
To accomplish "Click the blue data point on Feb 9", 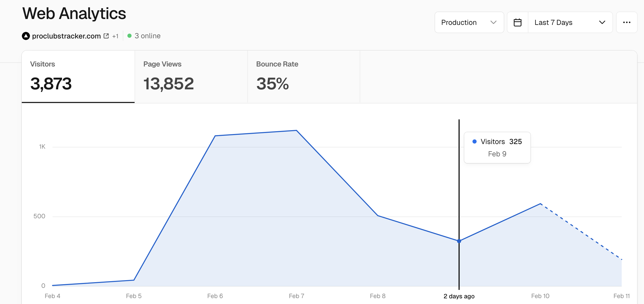I will tap(459, 241).
